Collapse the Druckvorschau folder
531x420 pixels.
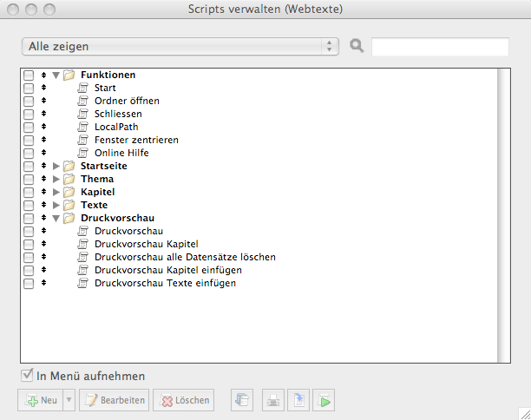[56, 219]
